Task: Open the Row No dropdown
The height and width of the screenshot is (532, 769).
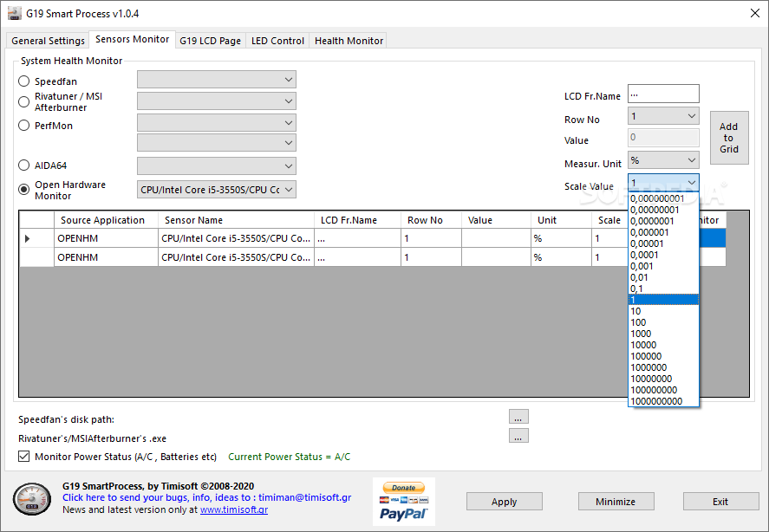Action: [663, 116]
